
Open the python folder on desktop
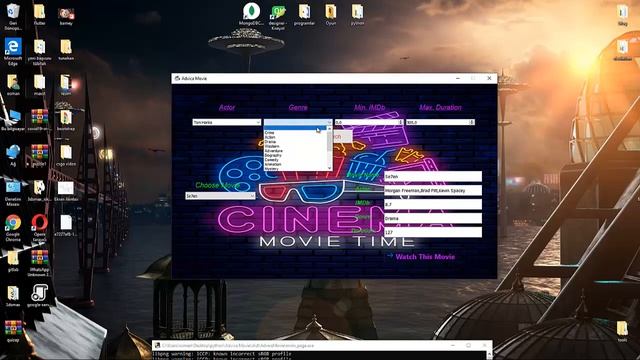pyautogui.click(x=357, y=15)
